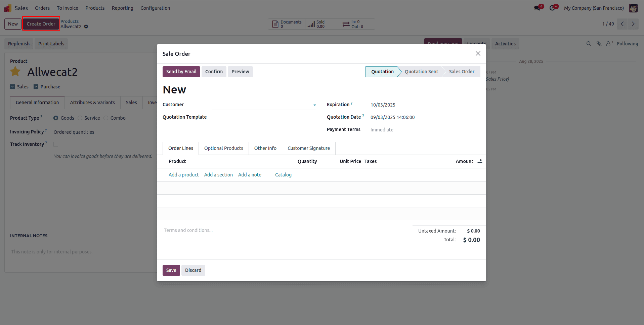
Task: Click the paperclip attachments icon
Action: click(599, 44)
